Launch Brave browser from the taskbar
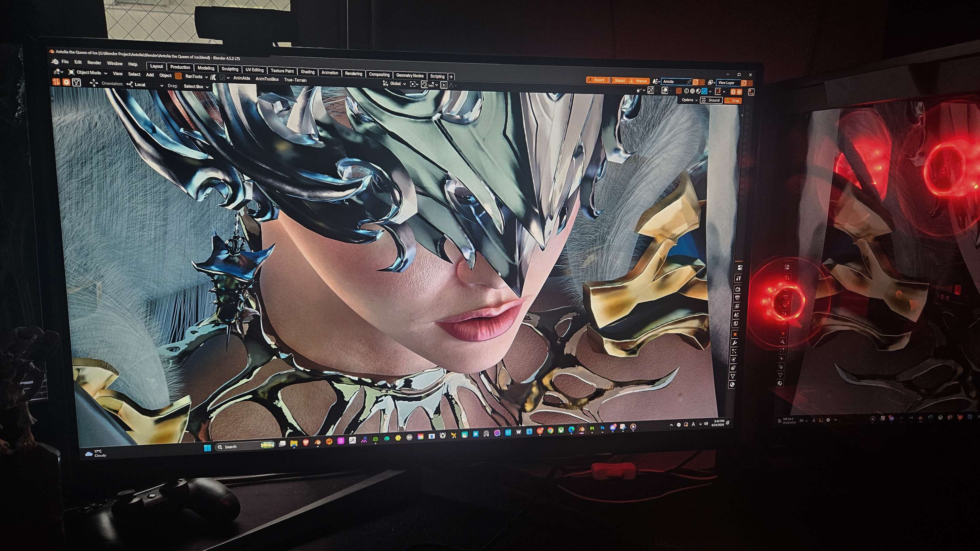The width and height of the screenshot is (980, 551). (x=306, y=443)
